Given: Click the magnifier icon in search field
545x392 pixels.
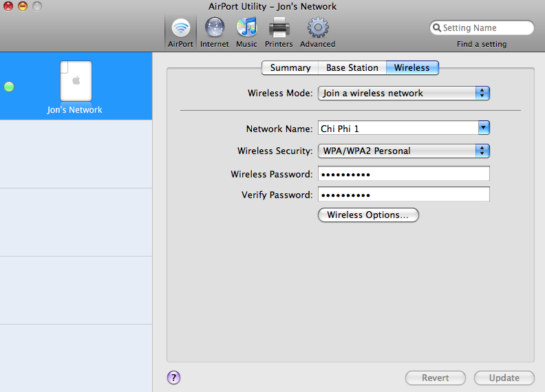Looking at the screenshot, I should [437, 28].
